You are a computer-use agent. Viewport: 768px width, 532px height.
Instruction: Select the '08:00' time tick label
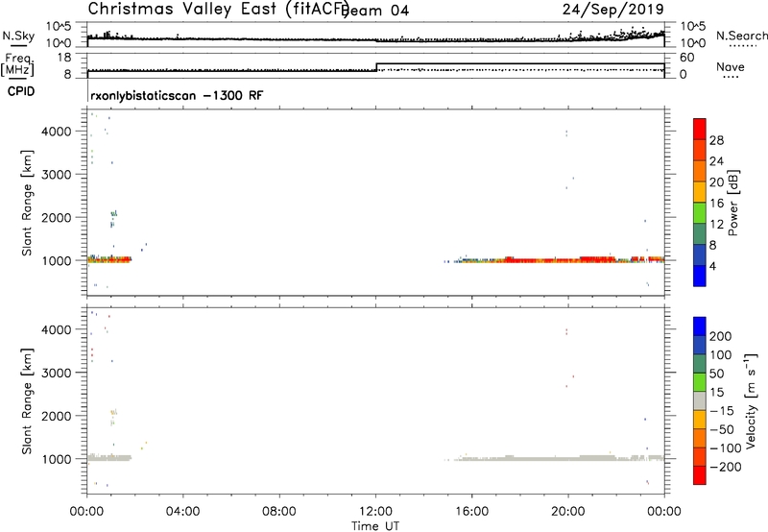279,512
